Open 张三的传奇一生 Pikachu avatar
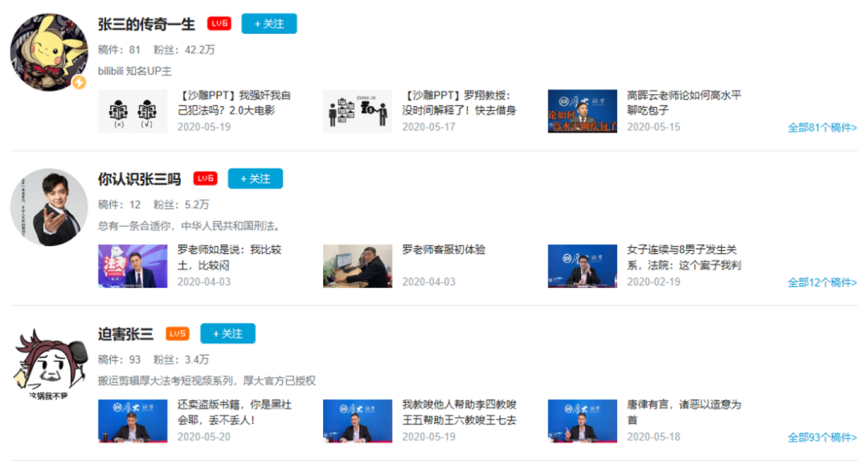 click(x=49, y=52)
